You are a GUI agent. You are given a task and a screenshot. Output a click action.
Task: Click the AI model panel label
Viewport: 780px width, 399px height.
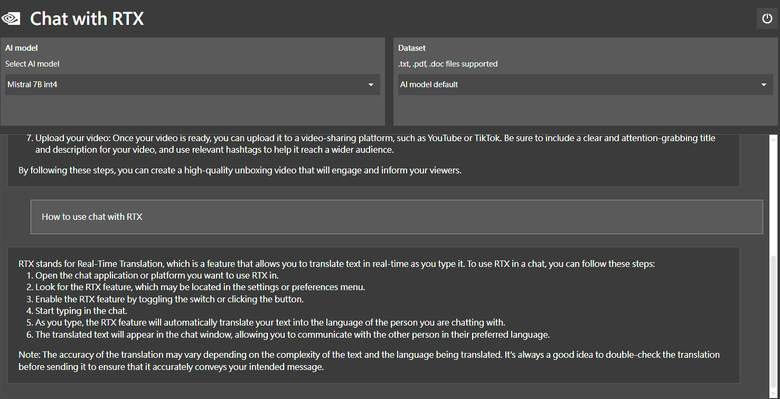[x=21, y=48]
